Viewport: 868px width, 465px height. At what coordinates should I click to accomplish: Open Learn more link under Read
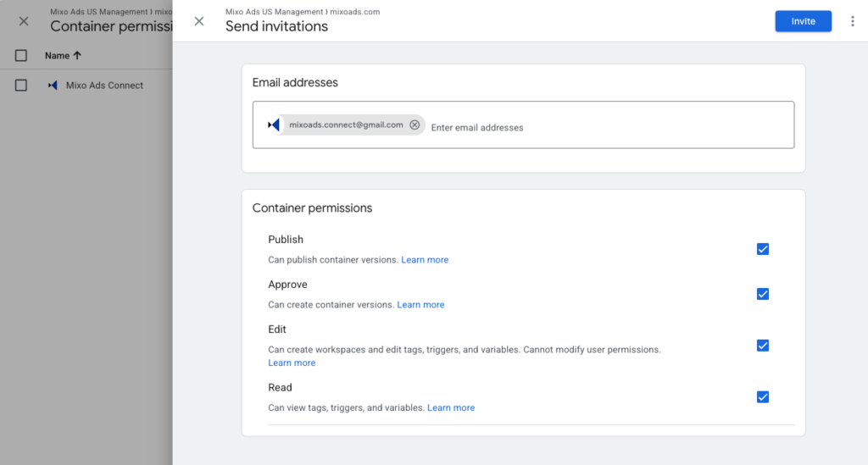click(x=451, y=408)
